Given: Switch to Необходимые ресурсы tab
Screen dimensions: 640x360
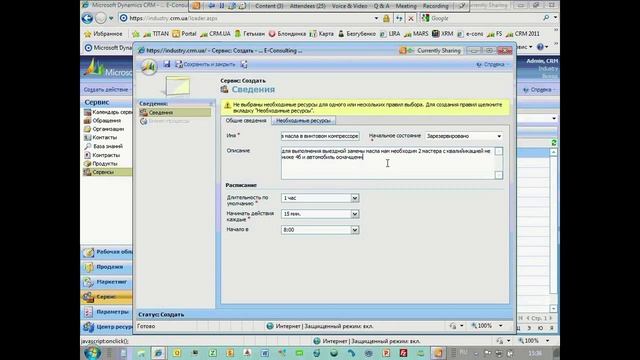Looking at the screenshot, I should click(303, 120).
